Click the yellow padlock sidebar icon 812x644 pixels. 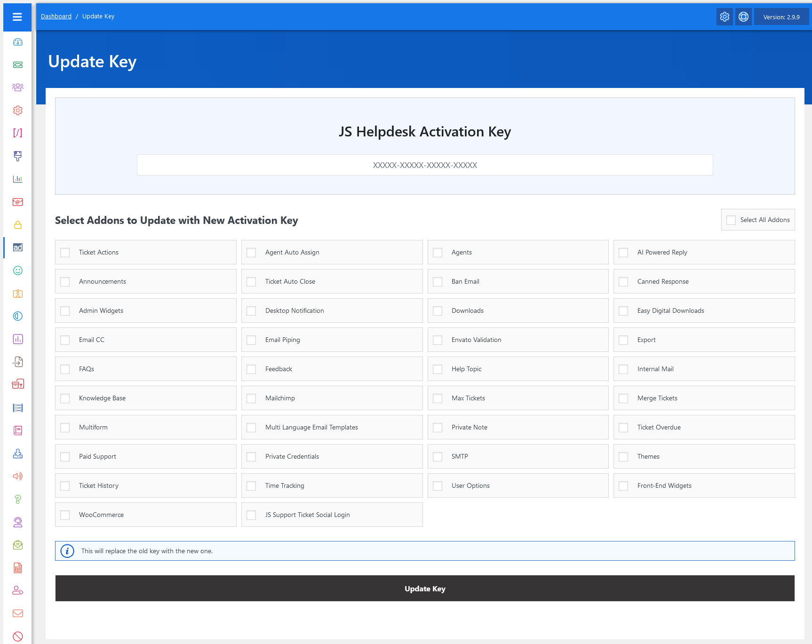click(18, 225)
